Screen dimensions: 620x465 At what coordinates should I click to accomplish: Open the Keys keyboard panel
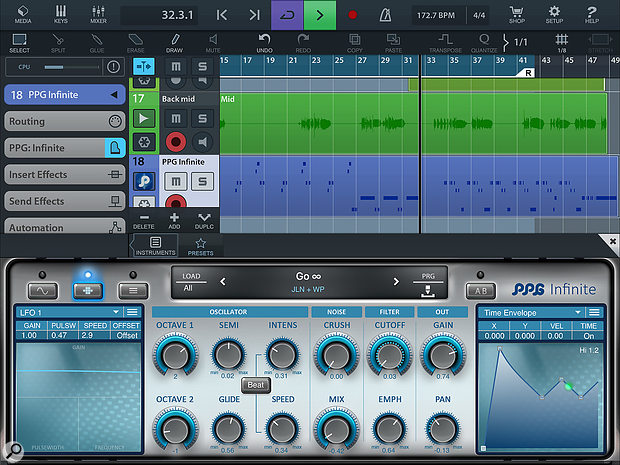60,14
